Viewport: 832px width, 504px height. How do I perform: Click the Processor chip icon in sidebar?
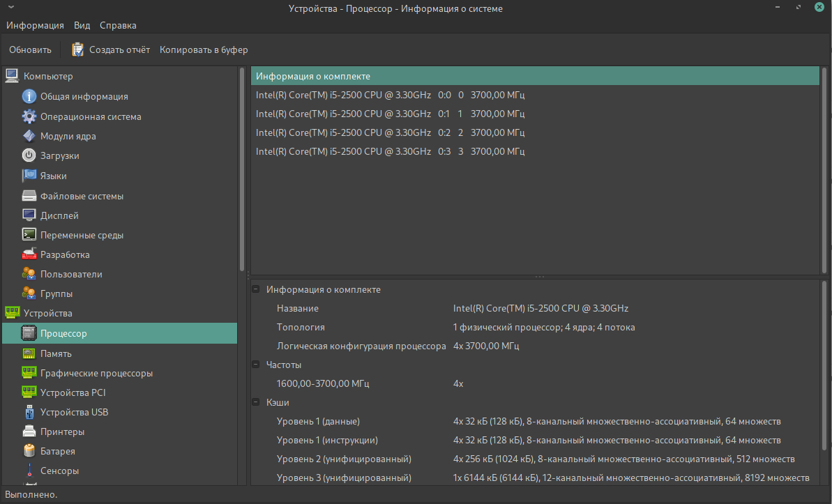point(29,333)
